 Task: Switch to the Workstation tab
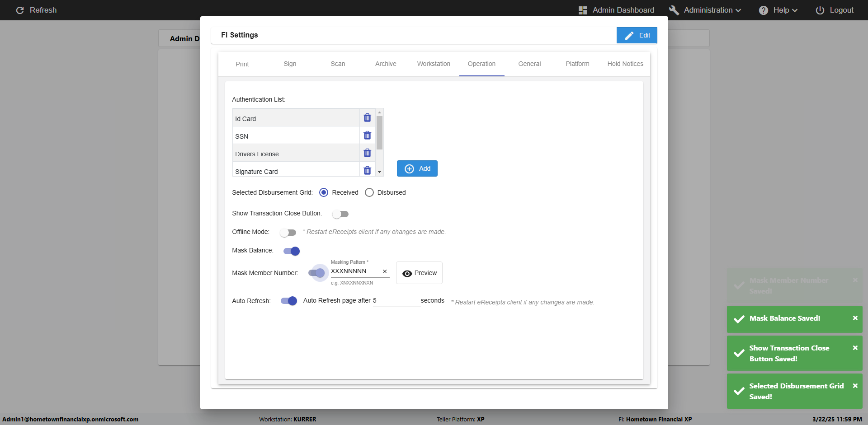point(434,64)
